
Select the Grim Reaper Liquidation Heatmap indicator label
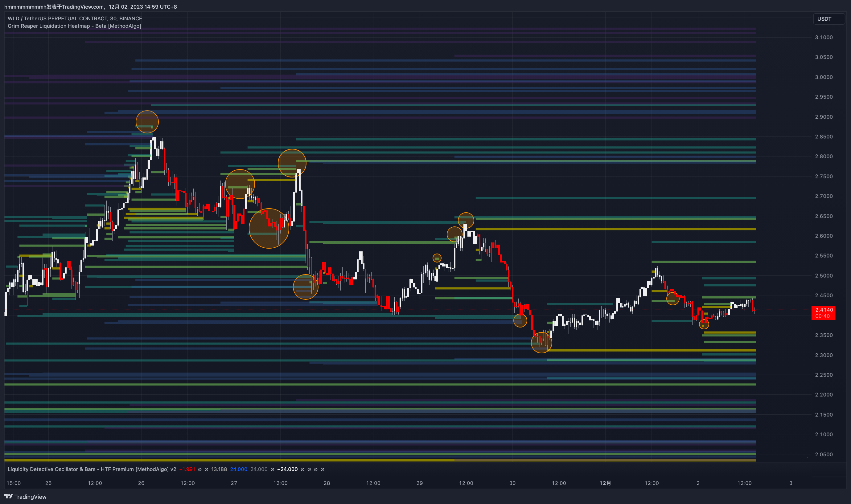pyautogui.click(x=74, y=26)
